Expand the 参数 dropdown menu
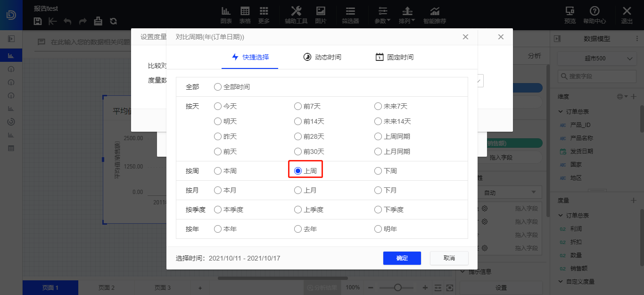 382,15
